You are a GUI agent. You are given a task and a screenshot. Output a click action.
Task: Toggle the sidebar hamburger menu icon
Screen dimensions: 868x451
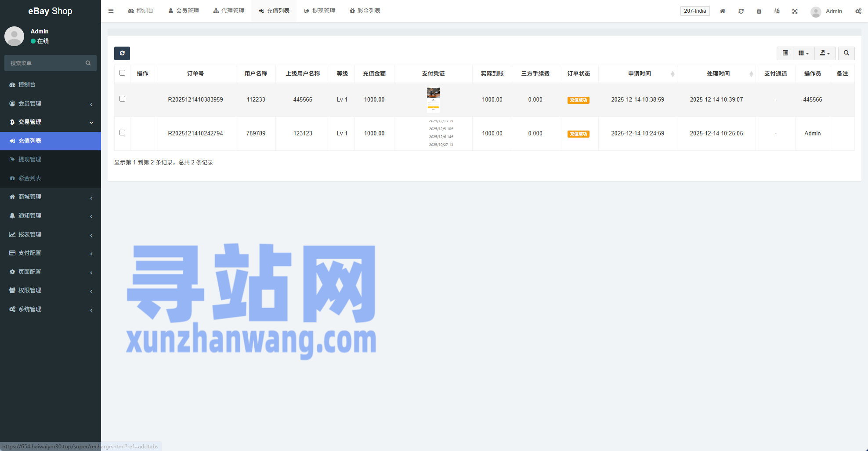pyautogui.click(x=111, y=11)
